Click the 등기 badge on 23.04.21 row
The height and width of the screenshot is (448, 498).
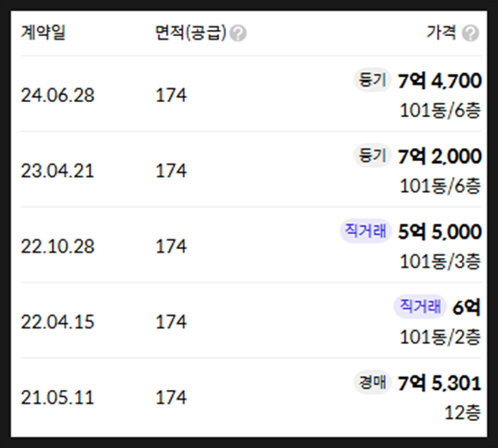tap(372, 156)
